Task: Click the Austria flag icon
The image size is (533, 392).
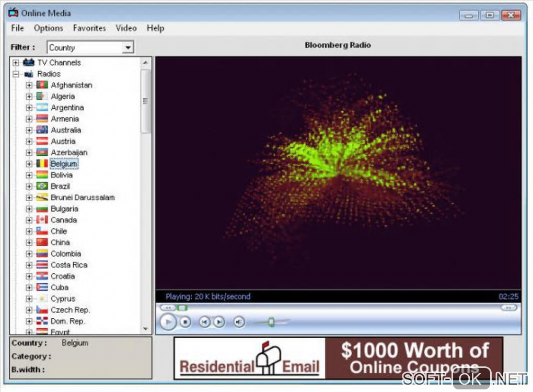Action: [42, 141]
